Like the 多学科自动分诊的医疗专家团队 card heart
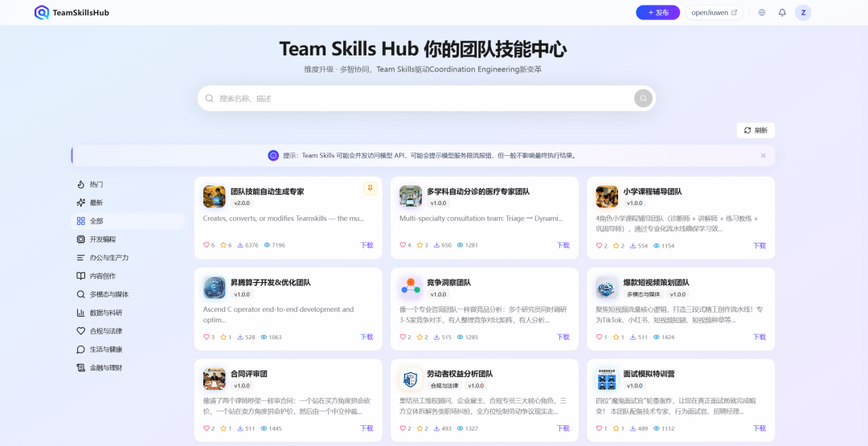This screenshot has height=446, width=868. (x=403, y=244)
